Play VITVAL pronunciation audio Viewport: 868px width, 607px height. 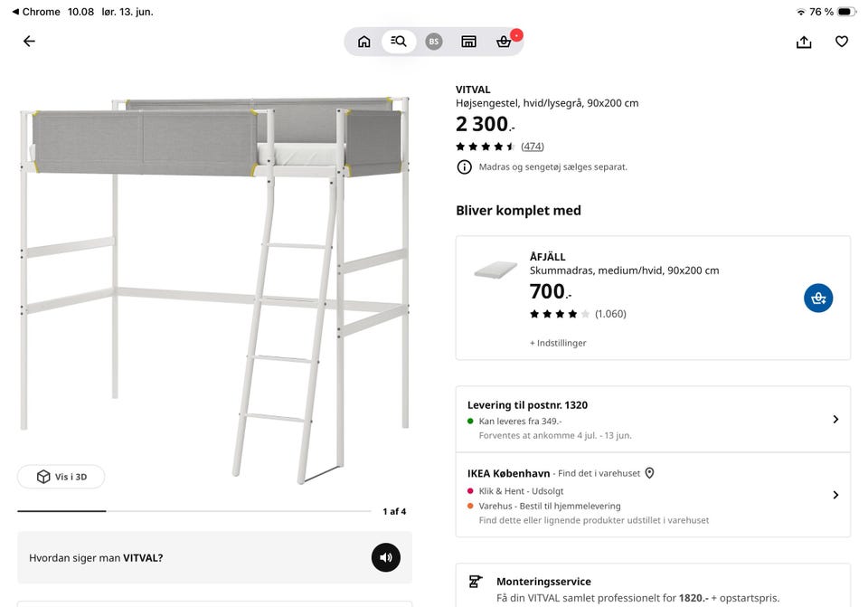coord(386,557)
